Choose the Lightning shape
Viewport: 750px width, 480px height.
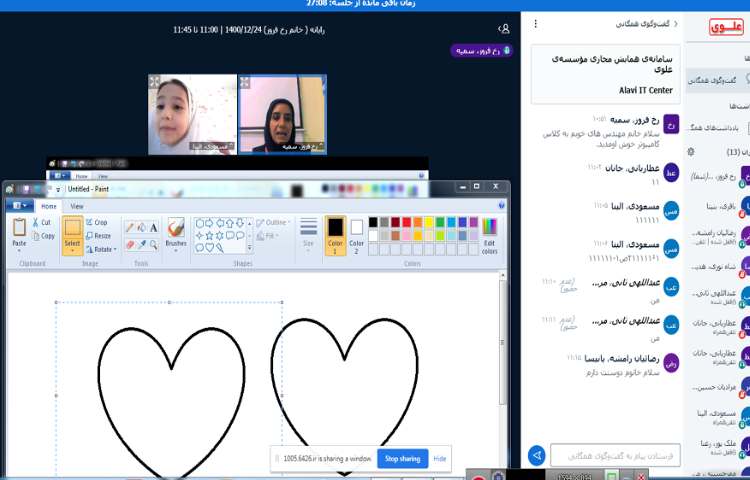220,248
